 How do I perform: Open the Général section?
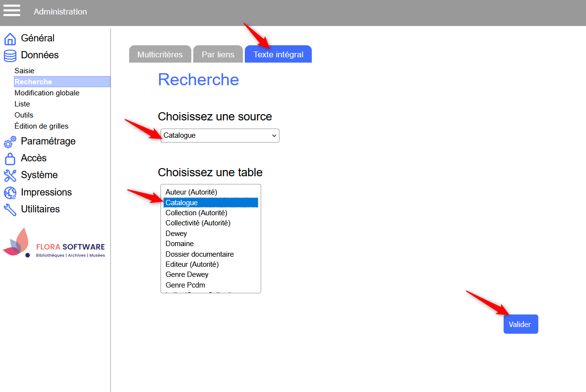pos(38,38)
